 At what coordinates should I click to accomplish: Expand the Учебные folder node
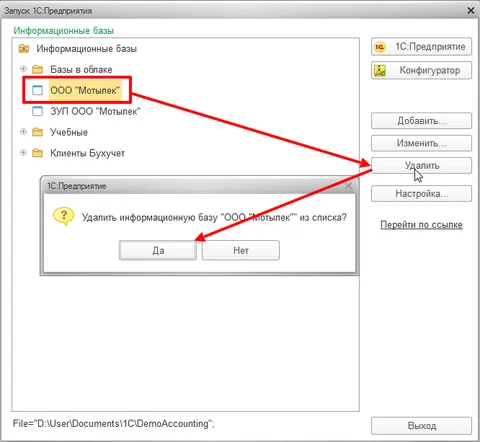(x=23, y=132)
